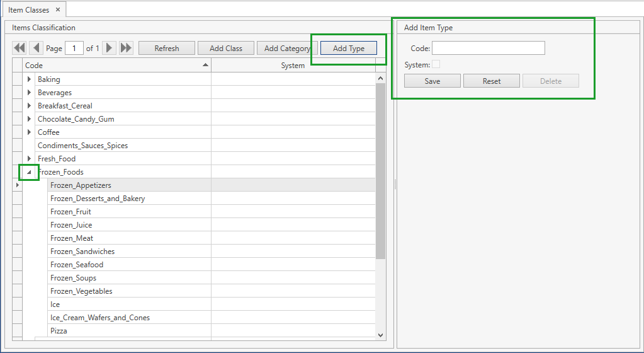Click the Save button
The height and width of the screenshot is (353, 644).
[432, 81]
